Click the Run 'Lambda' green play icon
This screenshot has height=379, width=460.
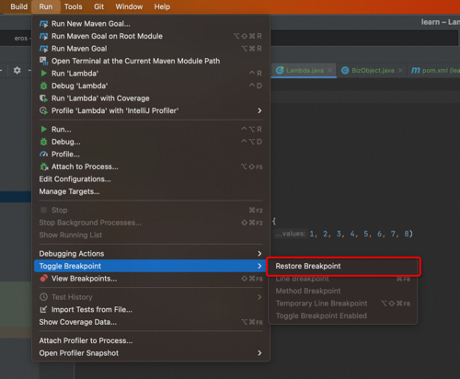pyautogui.click(x=44, y=73)
